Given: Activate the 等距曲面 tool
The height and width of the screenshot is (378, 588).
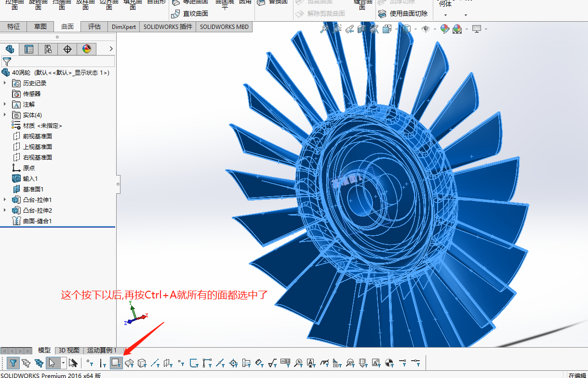Looking at the screenshot, I should (192, 3).
